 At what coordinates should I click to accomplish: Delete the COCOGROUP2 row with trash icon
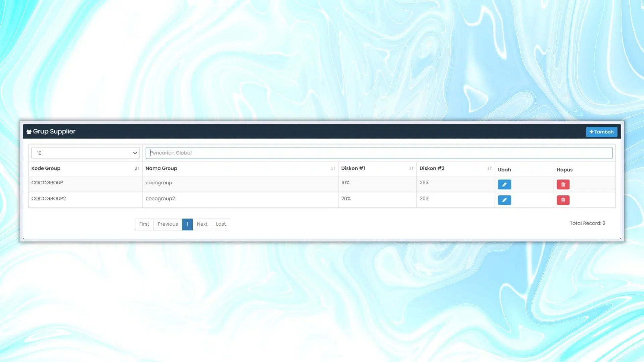click(563, 200)
